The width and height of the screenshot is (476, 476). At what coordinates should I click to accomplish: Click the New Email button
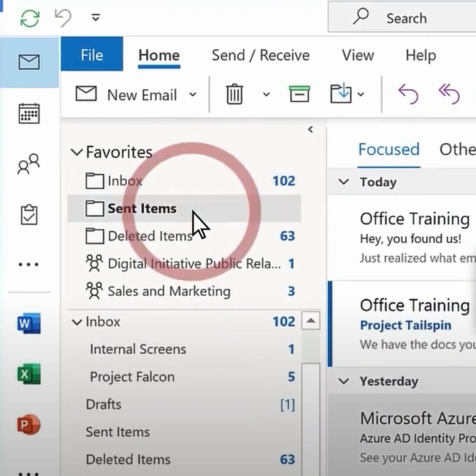126,94
